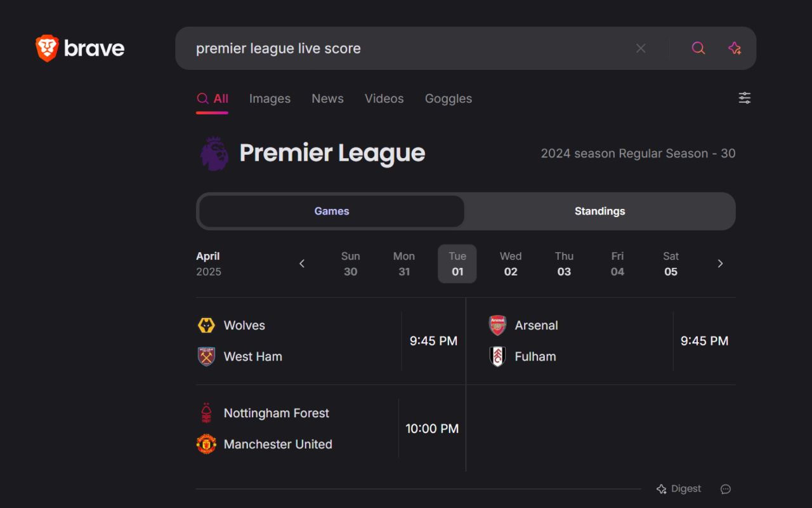Viewport: 812px width, 508px height.
Task: Switch to the Games view
Action: pyautogui.click(x=332, y=211)
